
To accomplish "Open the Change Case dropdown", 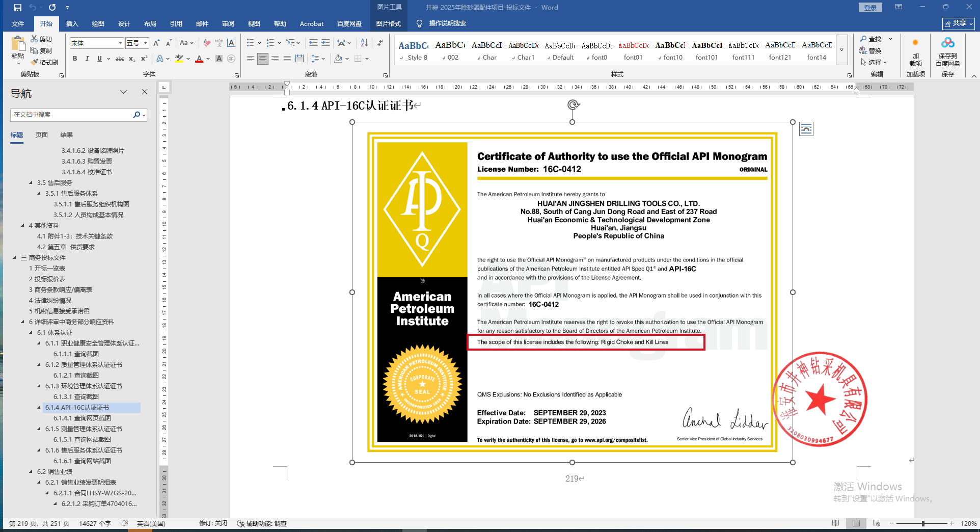I will 186,43.
